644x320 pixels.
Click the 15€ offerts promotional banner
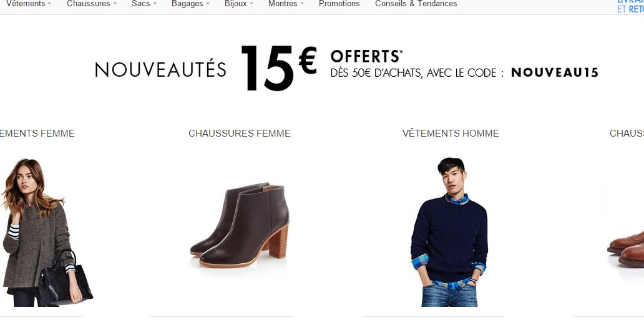(346, 68)
